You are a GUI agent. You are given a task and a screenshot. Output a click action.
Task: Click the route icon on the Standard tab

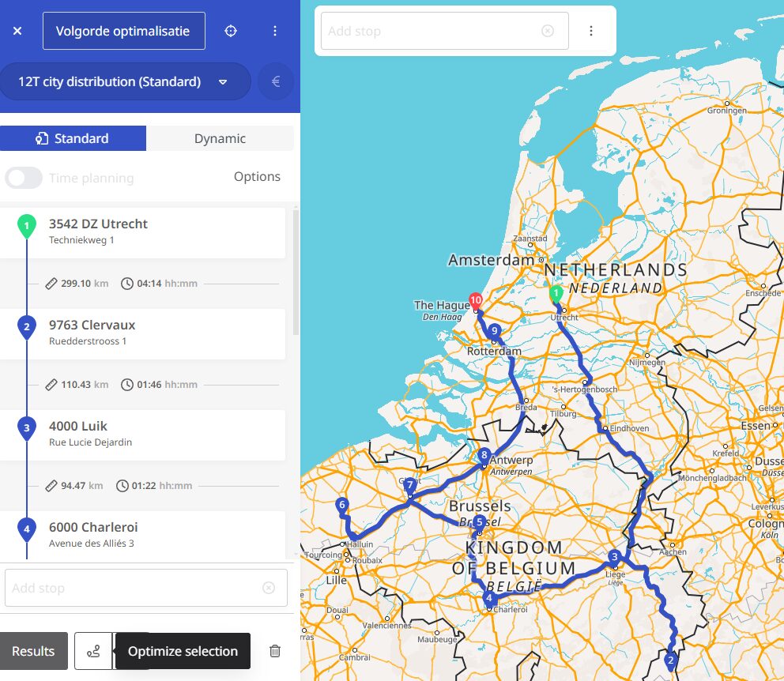[x=42, y=137]
